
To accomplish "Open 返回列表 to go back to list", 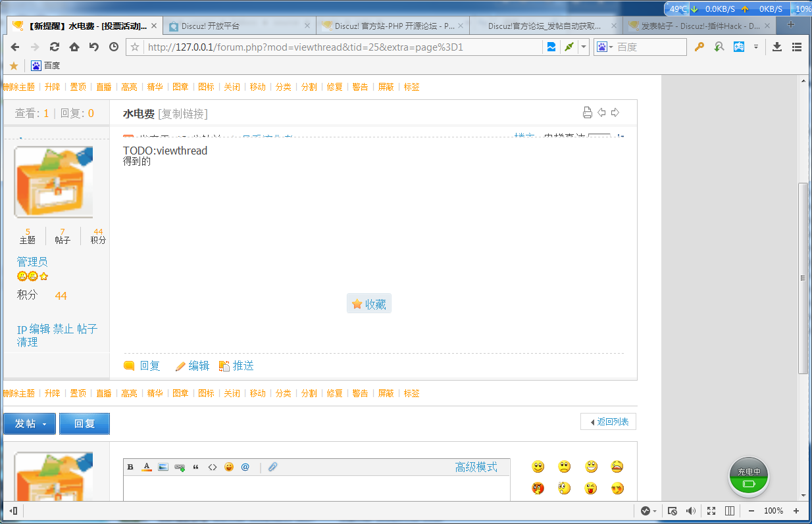I will (608, 421).
